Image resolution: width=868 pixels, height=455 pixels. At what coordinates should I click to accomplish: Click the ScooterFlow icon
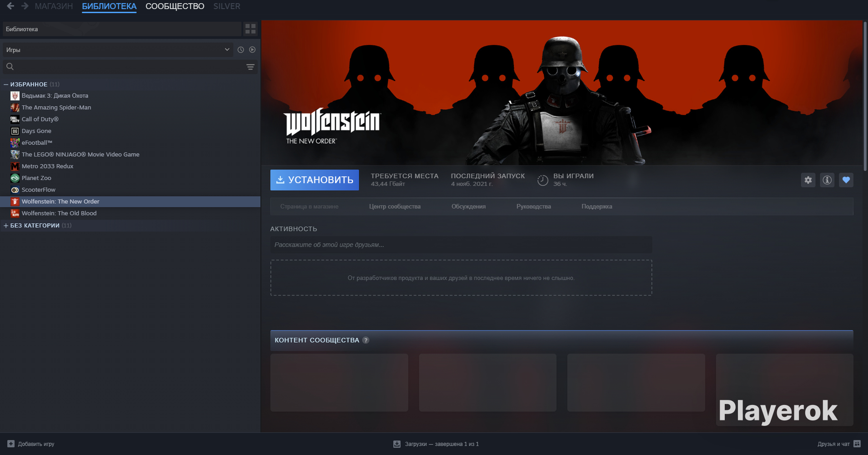[x=15, y=190]
